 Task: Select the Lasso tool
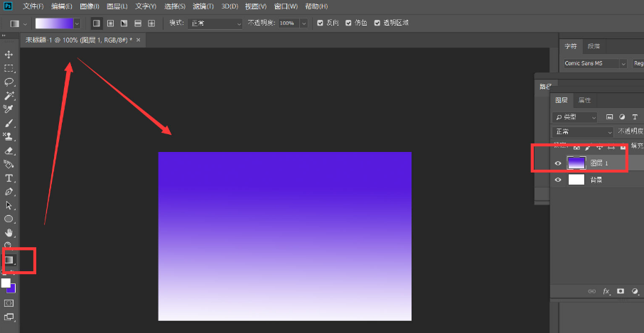[x=9, y=82]
